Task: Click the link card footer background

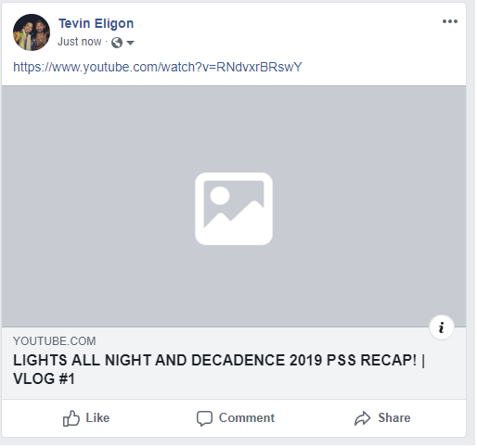Action: pos(234,363)
